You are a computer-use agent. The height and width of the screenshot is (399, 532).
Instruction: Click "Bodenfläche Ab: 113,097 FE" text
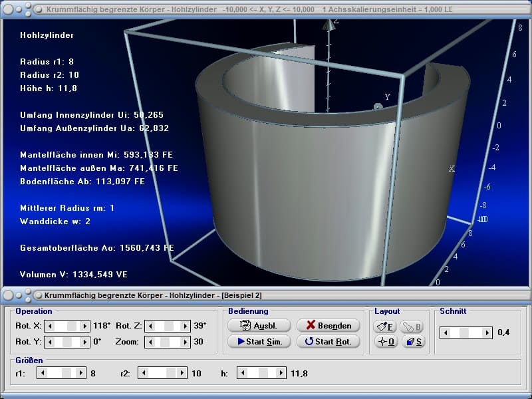pos(82,181)
